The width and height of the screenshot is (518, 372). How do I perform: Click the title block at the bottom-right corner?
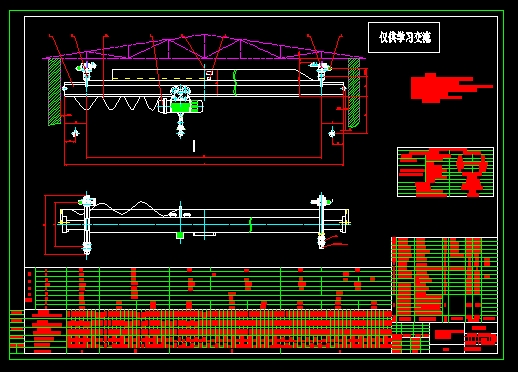pyautogui.click(x=444, y=338)
